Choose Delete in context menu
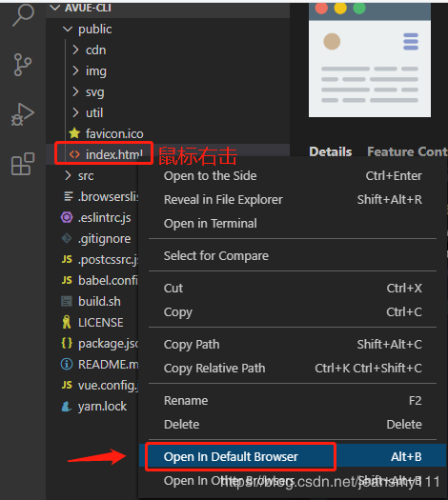The height and width of the screenshot is (500, 448). 293,425
